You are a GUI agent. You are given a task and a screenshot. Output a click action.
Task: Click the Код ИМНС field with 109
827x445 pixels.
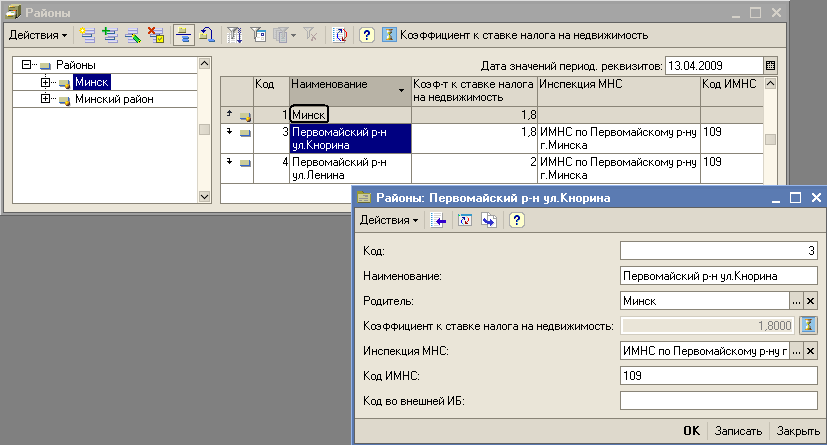coord(719,376)
